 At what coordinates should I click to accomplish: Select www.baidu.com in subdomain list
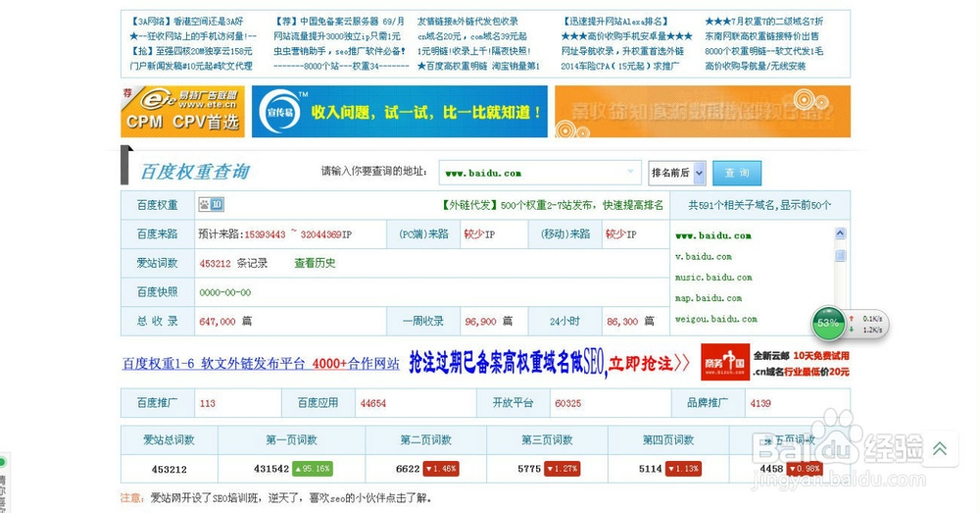713,235
